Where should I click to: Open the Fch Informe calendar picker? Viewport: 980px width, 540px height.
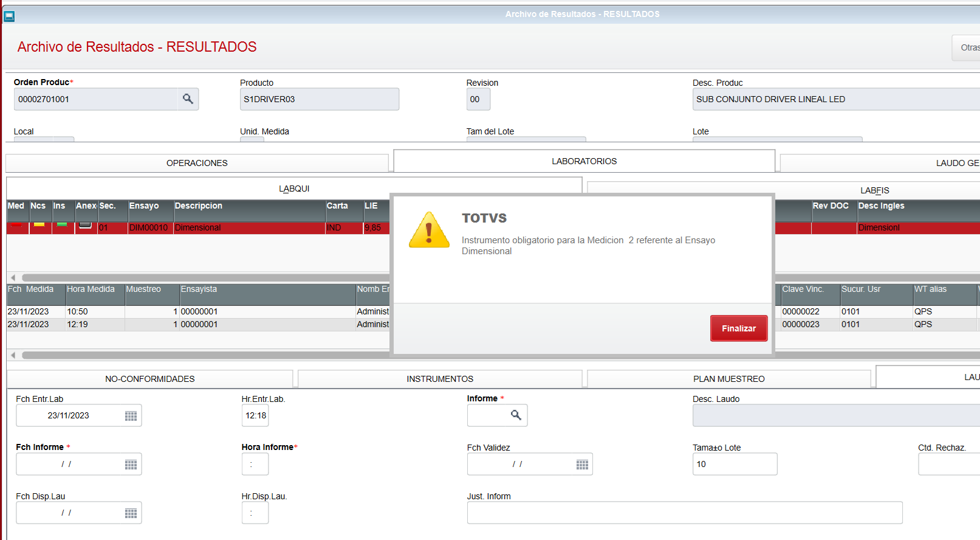pyautogui.click(x=131, y=465)
